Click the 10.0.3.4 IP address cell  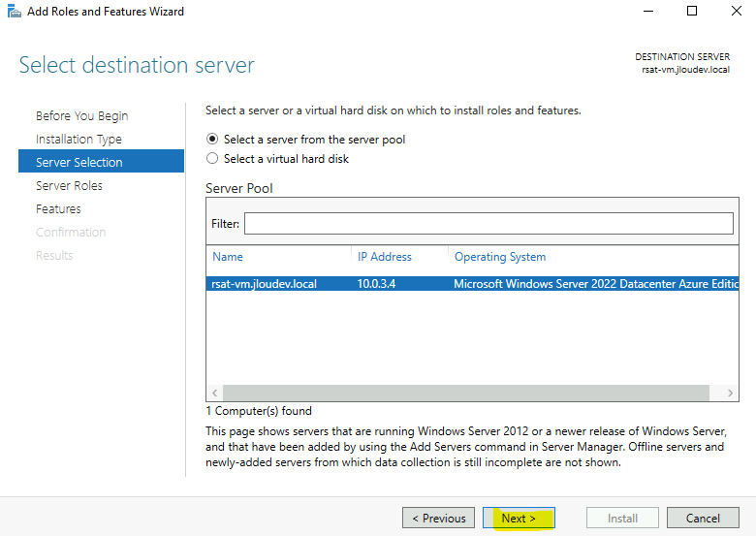coord(376,284)
